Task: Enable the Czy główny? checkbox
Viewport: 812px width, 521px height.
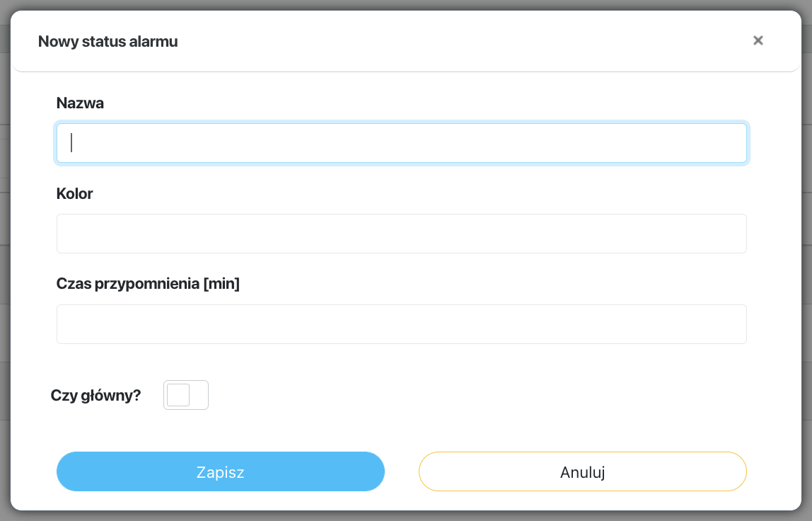Action: click(185, 394)
